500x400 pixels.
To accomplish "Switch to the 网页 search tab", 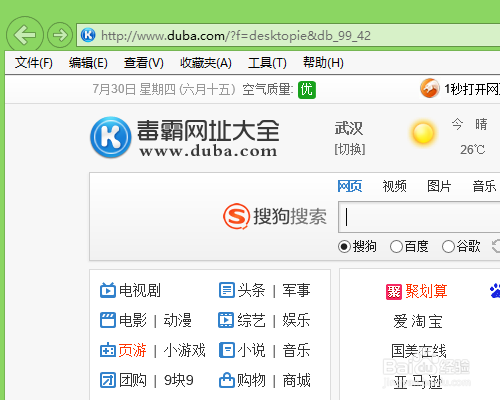I will pyautogui.click(x=350, y=186).
